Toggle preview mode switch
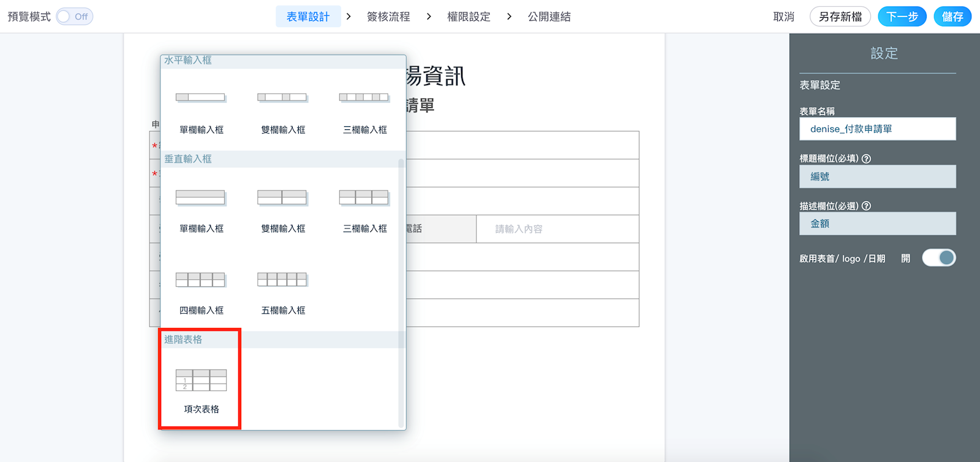980x462 pixels. [74, 17]
